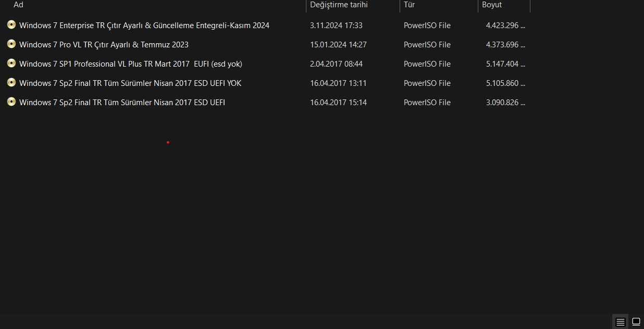Click date 16.04.2017 15:14

coord(338,102)
